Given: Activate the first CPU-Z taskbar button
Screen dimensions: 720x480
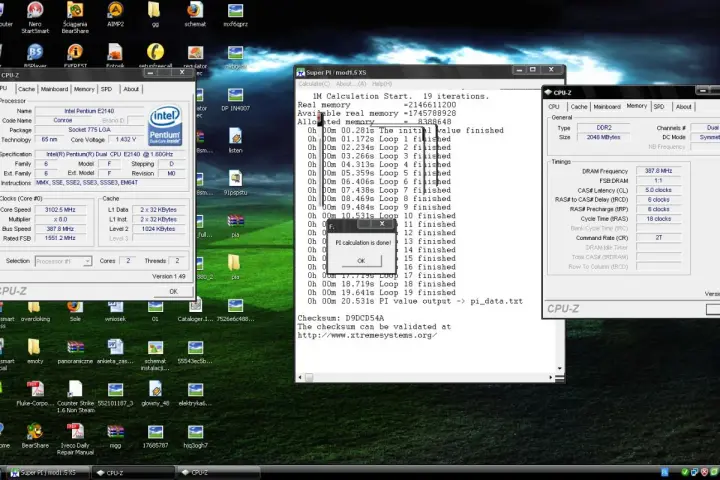Looking at the screenshot, I should pos(132,473).
